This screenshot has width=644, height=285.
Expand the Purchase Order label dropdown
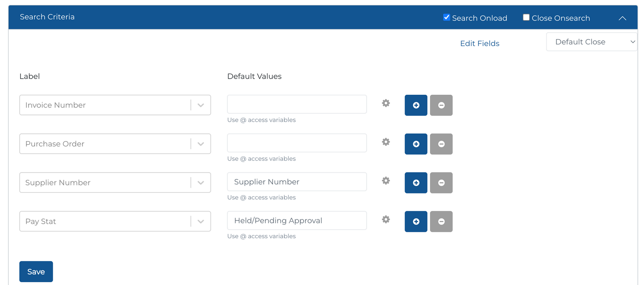tap(200, 144)
